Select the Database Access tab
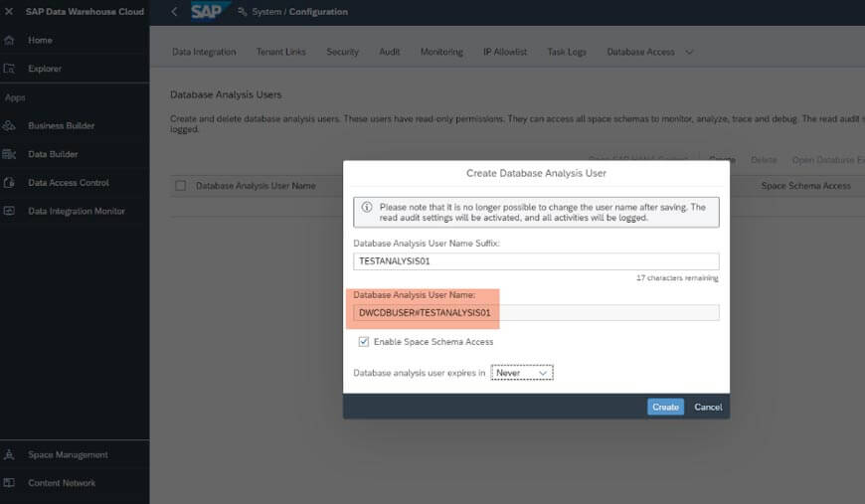Viewport: 865px width, 504px height. click(x=640, y=52)
